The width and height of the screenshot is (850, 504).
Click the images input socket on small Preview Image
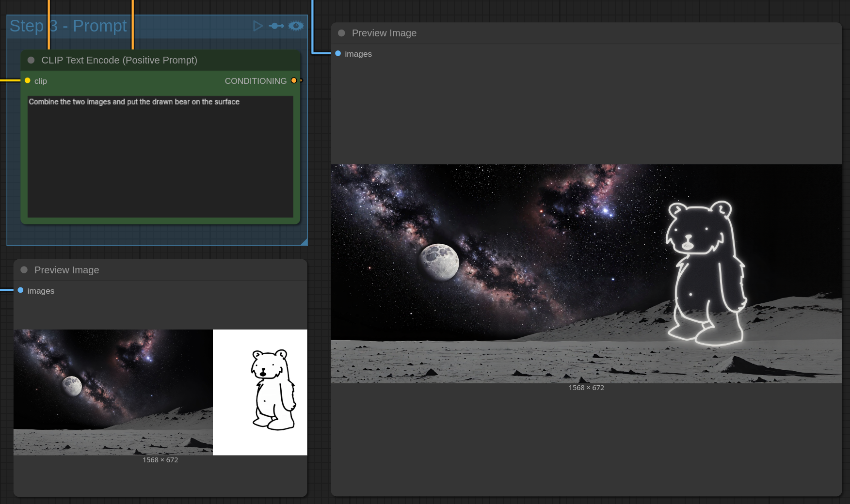(20, 290)
